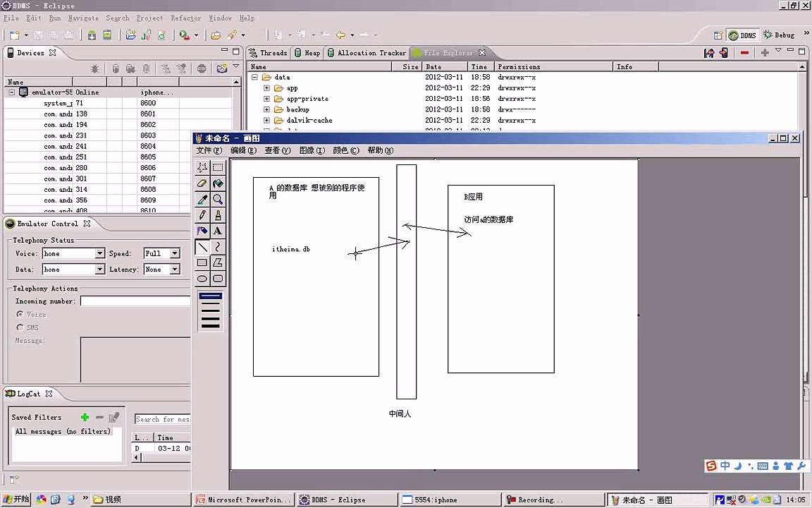
Task: Click the Android SDK Manager toolbar icon
Action: click(92, 35)
